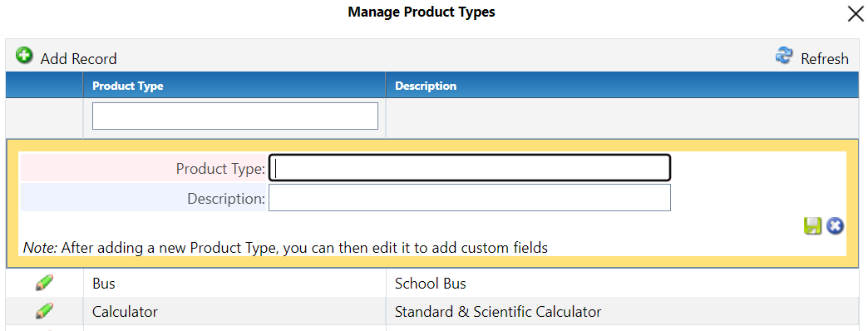The width and height of the screenshot is (868, 331).
Task: Click the green Add Record plus icon
Action: pos(24,56)
